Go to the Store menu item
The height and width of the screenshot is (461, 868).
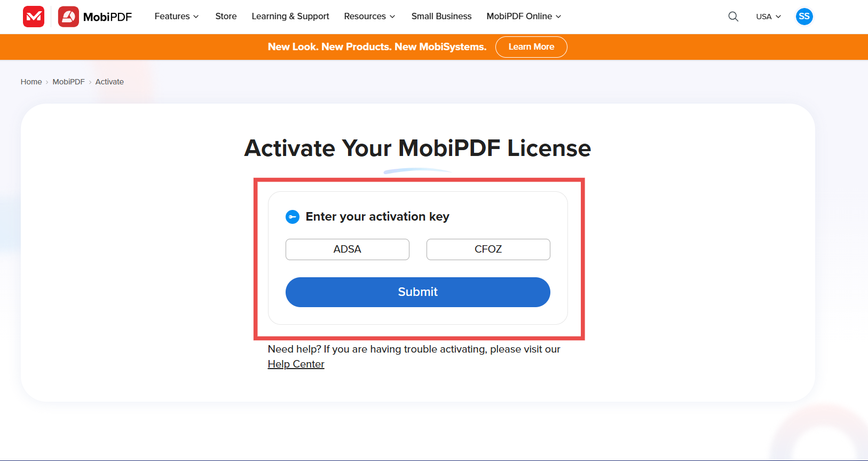tap(226, 17)
